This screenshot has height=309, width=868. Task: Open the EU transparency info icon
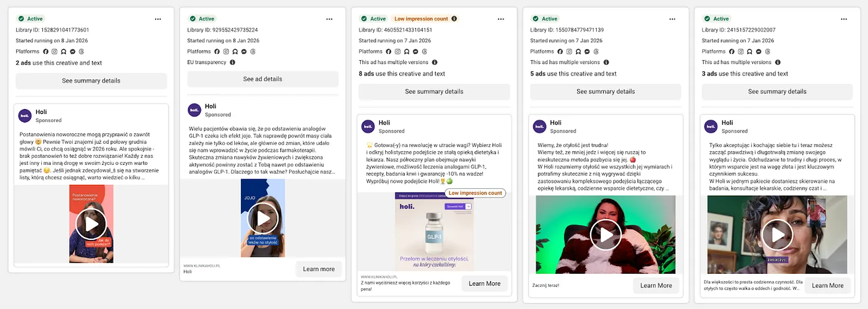[232, 62]
